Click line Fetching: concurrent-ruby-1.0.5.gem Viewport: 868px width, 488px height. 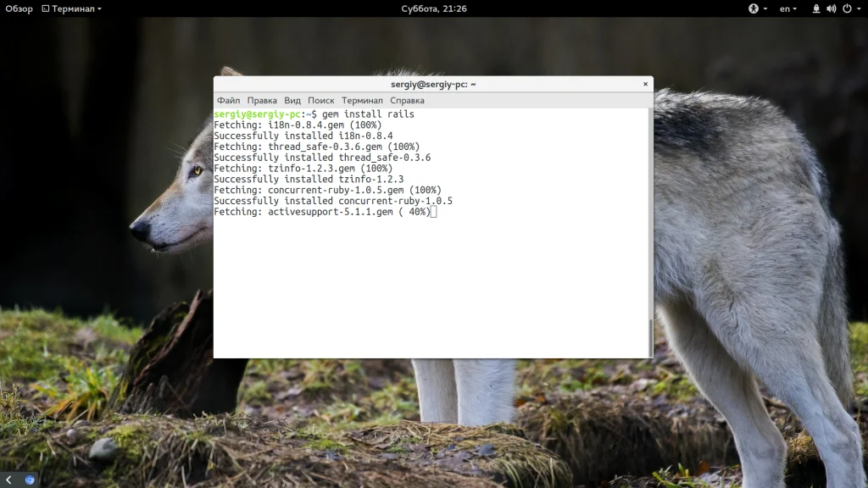coord(328,190)
